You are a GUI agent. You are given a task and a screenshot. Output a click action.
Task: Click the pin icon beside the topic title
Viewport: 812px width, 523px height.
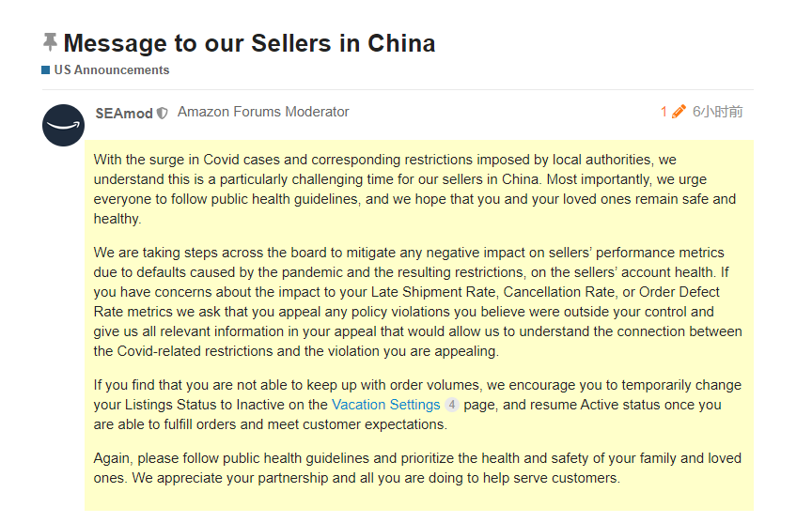pyautogui.click(x=50, y=42)
